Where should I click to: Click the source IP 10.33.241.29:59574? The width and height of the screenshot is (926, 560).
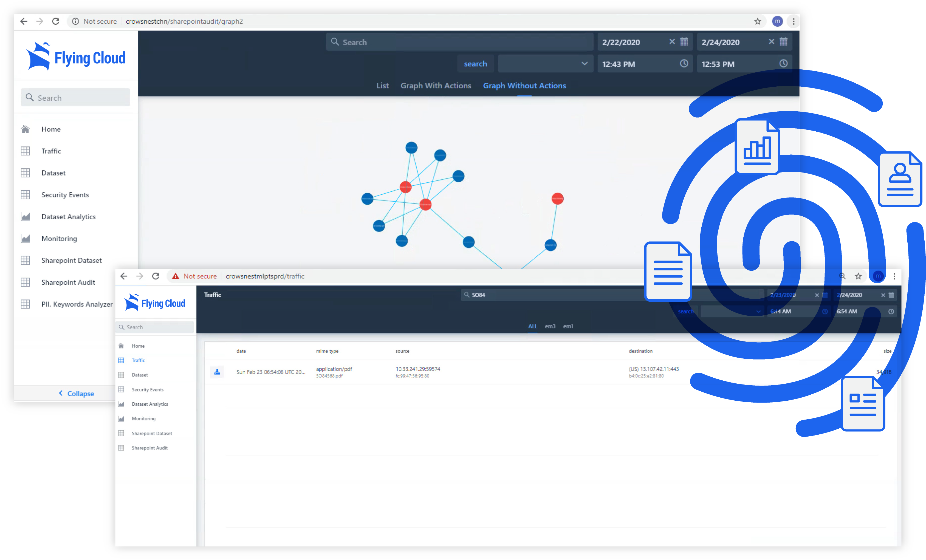pos(417,369)
